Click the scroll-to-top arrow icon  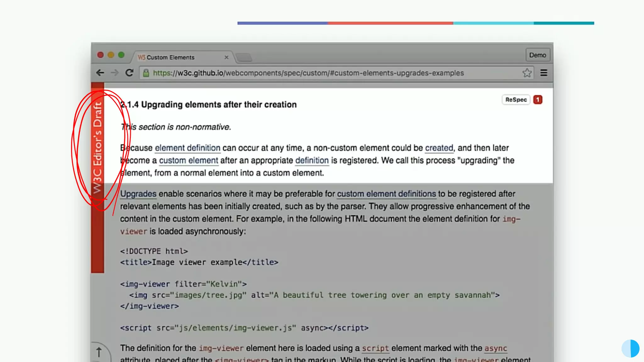(x=99, y=352)
